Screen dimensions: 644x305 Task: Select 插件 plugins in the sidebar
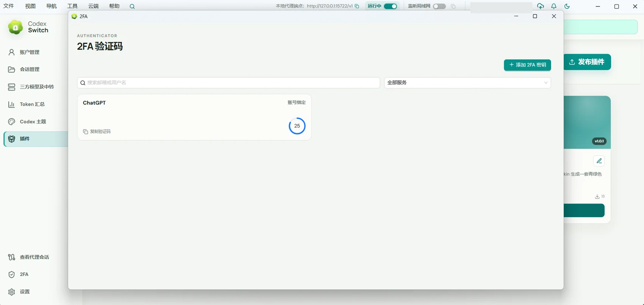click(x=36, y=139)
